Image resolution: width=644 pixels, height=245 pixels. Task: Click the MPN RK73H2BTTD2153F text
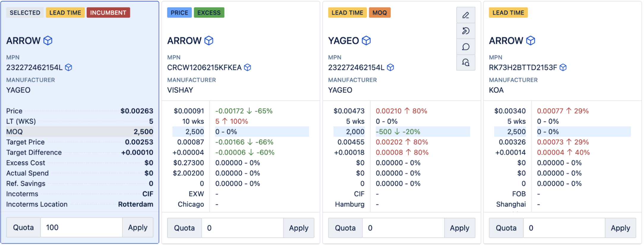[x=523, y=67]
